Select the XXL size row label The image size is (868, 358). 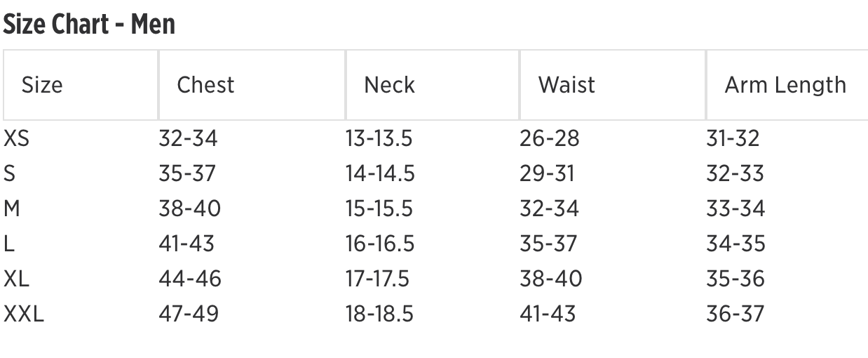click(24, 314)
